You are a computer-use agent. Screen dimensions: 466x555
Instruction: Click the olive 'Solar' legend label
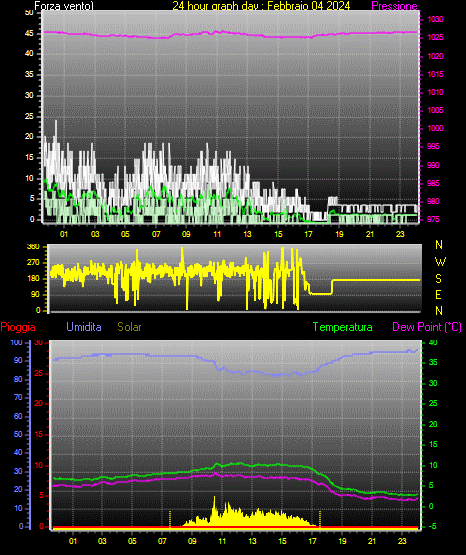point(129,327)
